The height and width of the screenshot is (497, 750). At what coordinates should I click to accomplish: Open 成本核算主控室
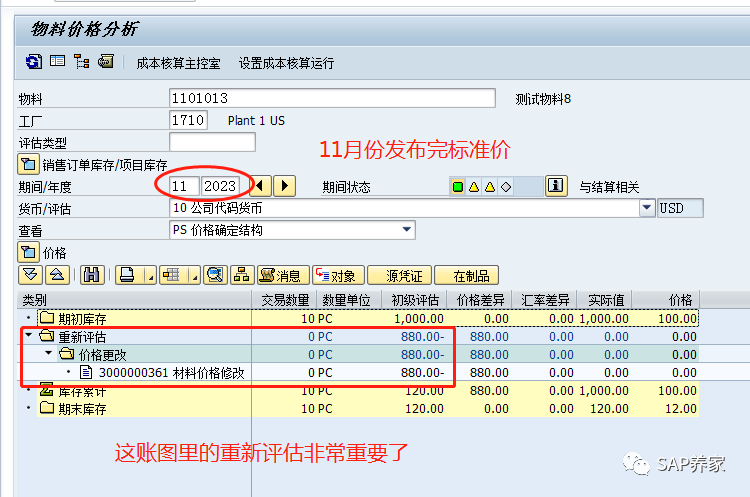click(178, 63)
